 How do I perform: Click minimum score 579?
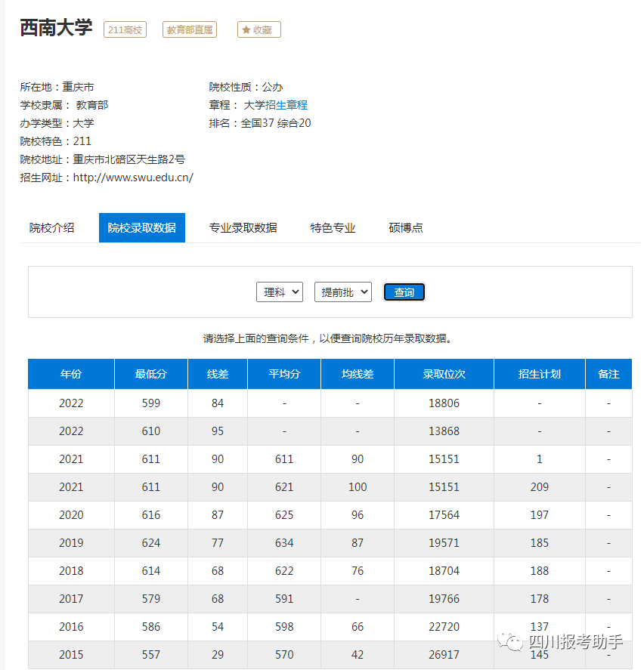151,599
